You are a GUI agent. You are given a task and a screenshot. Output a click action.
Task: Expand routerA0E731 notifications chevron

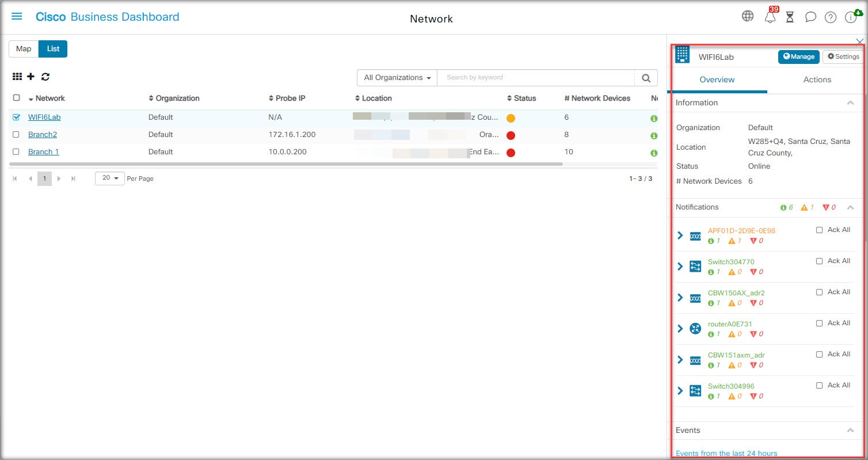click(680, 329)
